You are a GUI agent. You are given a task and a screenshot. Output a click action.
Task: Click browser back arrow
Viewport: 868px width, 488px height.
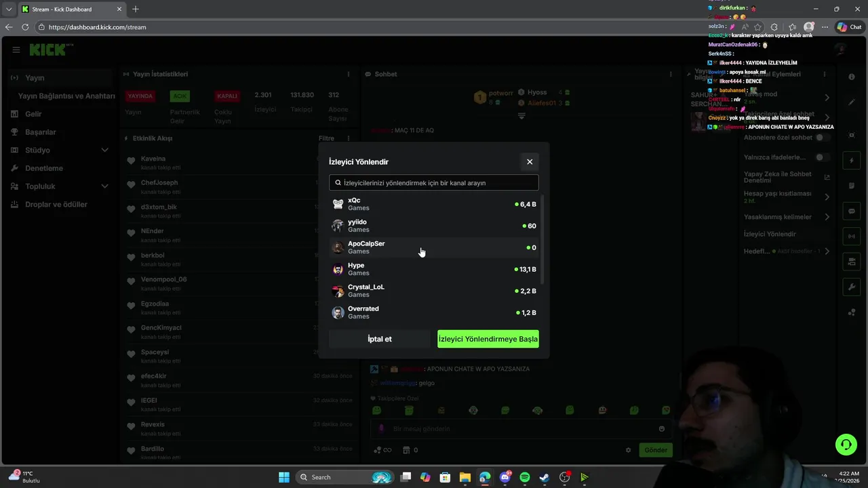coord(9,27)
